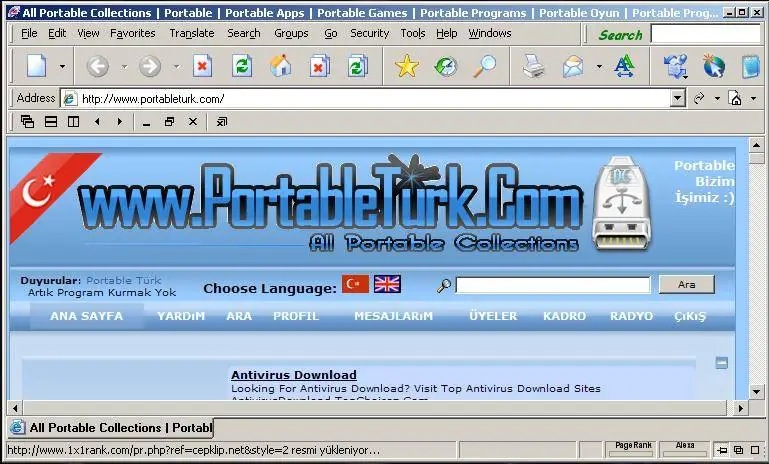Viewport: 769px width, 464px height.
Task: Open the Windows menu
Action: (490, 33)
